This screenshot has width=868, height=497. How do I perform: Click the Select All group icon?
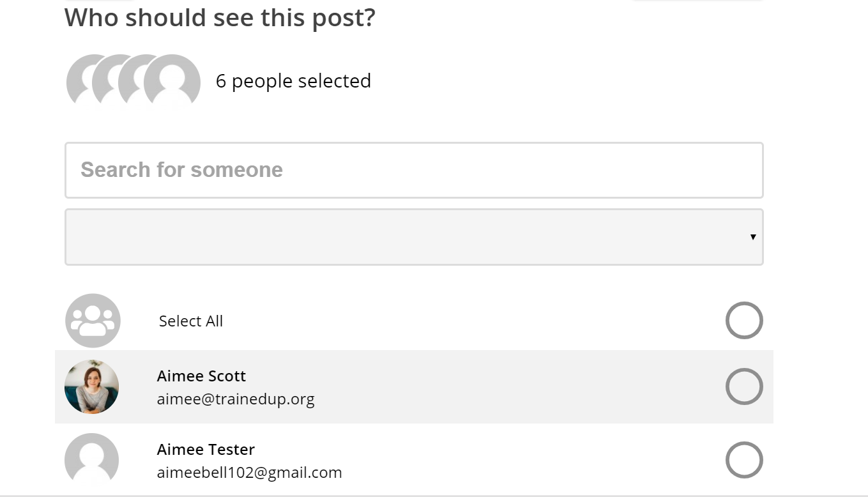(x=93, y=321)
